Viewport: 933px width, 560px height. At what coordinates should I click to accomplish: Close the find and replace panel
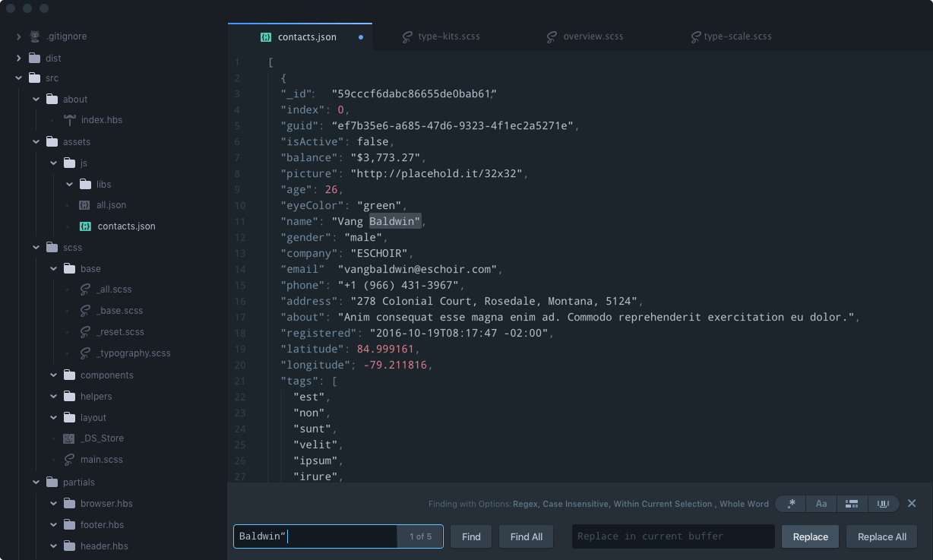(912, 503)
